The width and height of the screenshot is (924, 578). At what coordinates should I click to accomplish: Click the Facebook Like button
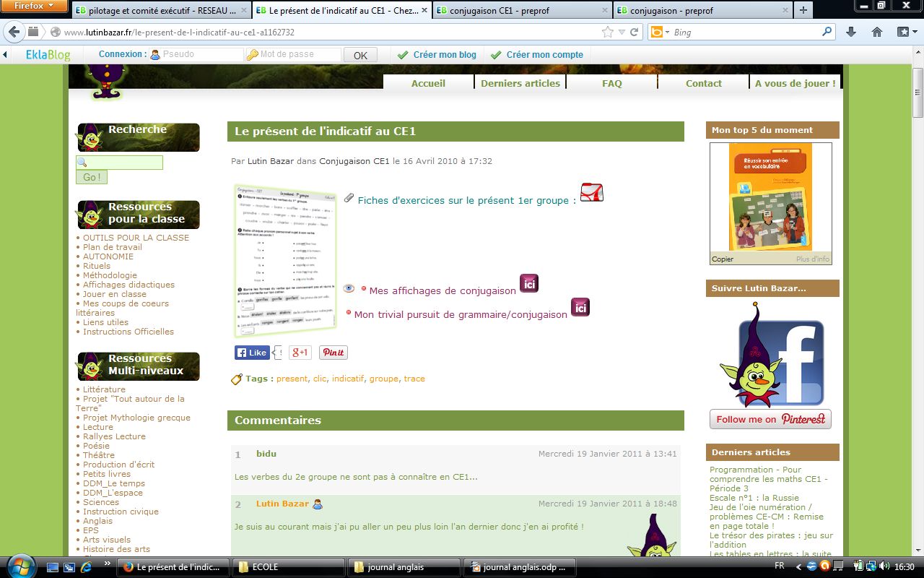tap(252, 353)
